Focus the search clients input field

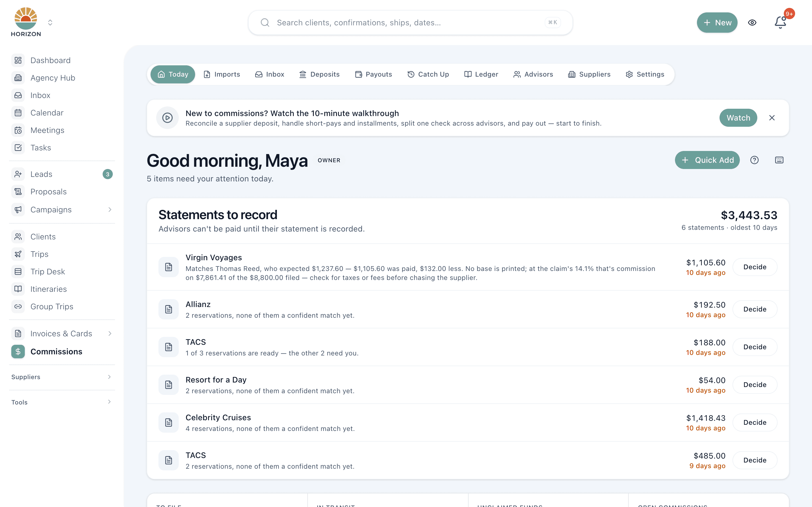[410, 23]
